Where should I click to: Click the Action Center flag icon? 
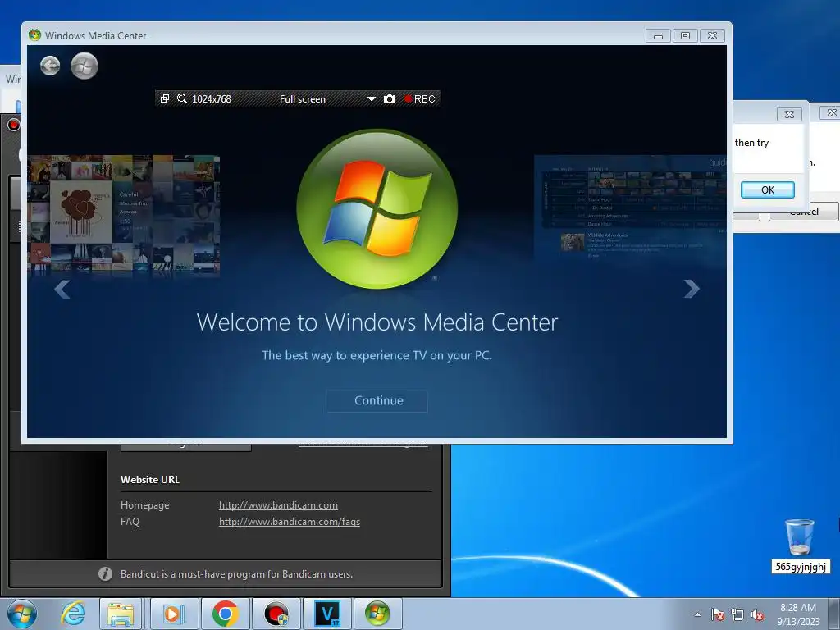click(x=718, y=615)
